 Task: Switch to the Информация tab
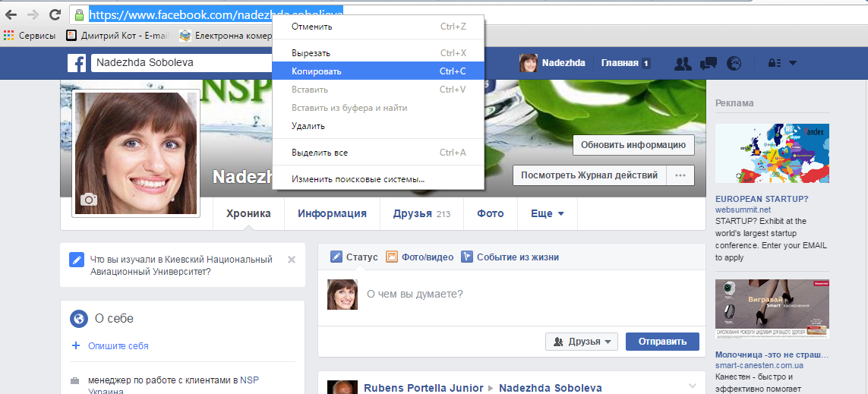tap(332, 213)
